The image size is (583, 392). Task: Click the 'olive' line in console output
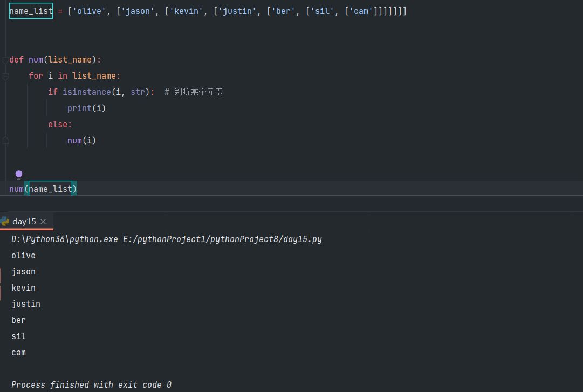tap(23, 256)
